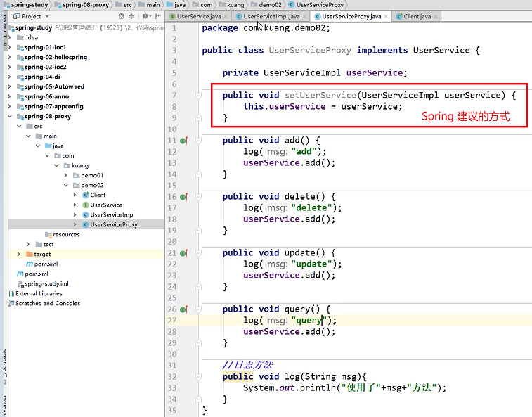
Task: Fold the setUserService method at line 7
Action: 198,96
